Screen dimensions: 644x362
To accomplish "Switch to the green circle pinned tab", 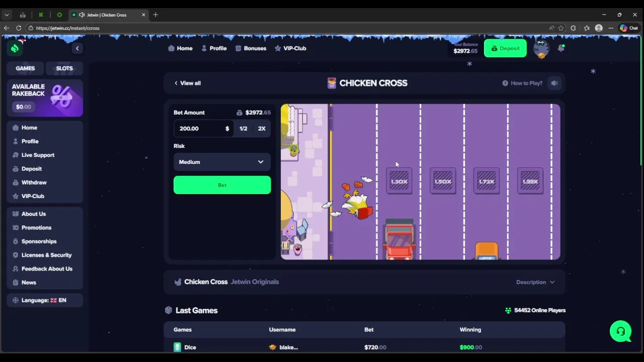I will point(59,15).
